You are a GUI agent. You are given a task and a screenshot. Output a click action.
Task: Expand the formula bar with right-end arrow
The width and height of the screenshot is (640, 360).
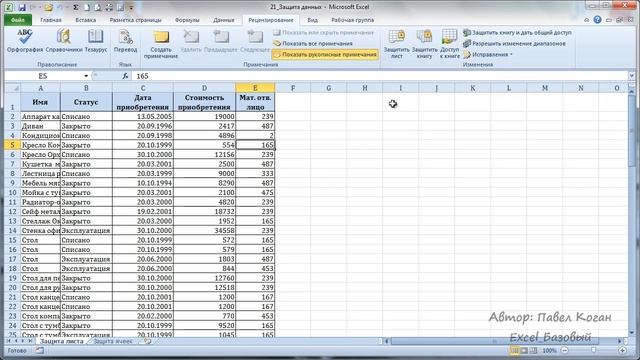point(631,76)
